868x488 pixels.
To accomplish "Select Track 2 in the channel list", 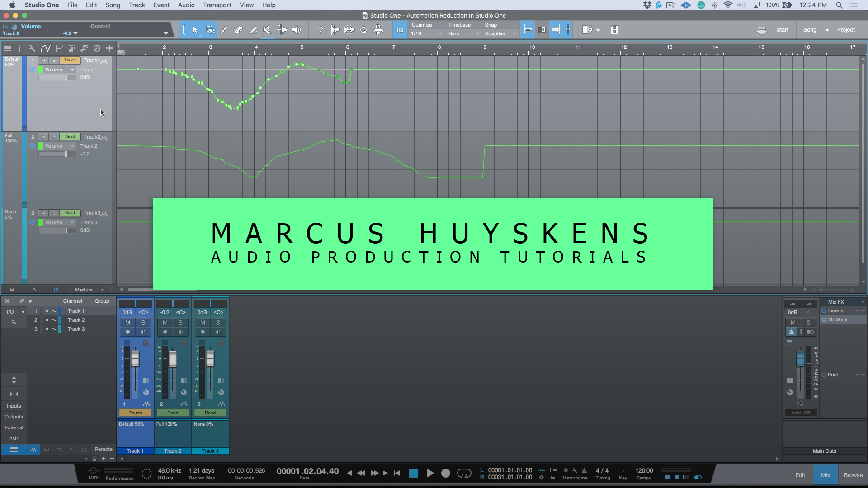I will 71,320.
